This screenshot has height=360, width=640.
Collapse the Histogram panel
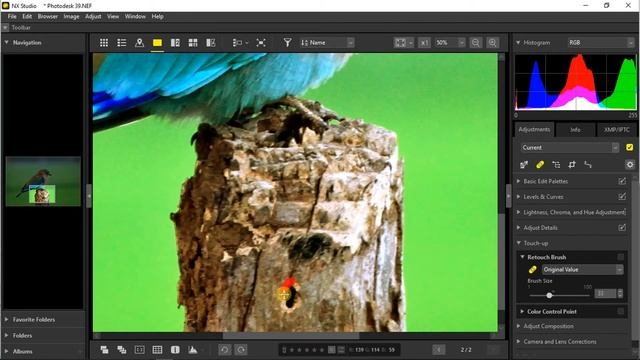[x=518, y=42]
